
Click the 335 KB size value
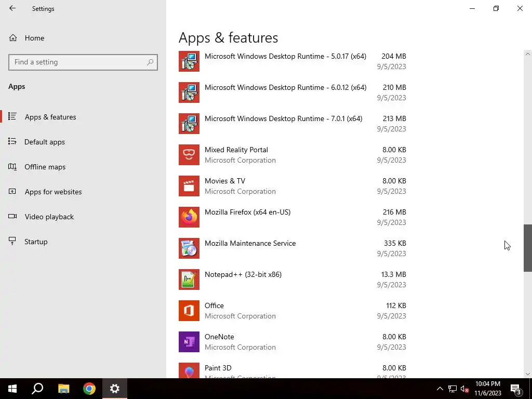[x=395, y=243]
